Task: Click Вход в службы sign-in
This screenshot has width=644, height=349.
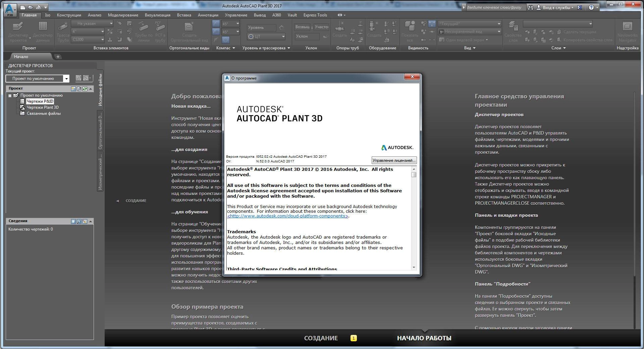Action: coord(556,7)
